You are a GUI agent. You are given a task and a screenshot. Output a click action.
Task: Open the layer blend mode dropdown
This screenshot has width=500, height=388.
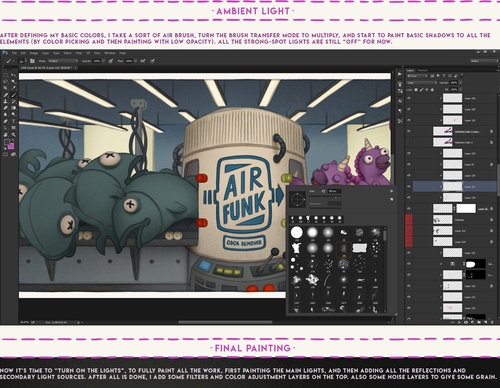tap(422, 83)
